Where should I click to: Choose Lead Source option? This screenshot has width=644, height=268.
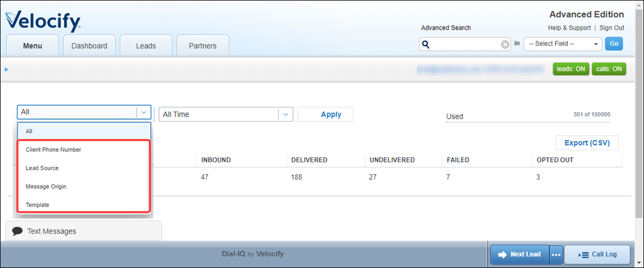pyautogui.click(x=84, y=168)
